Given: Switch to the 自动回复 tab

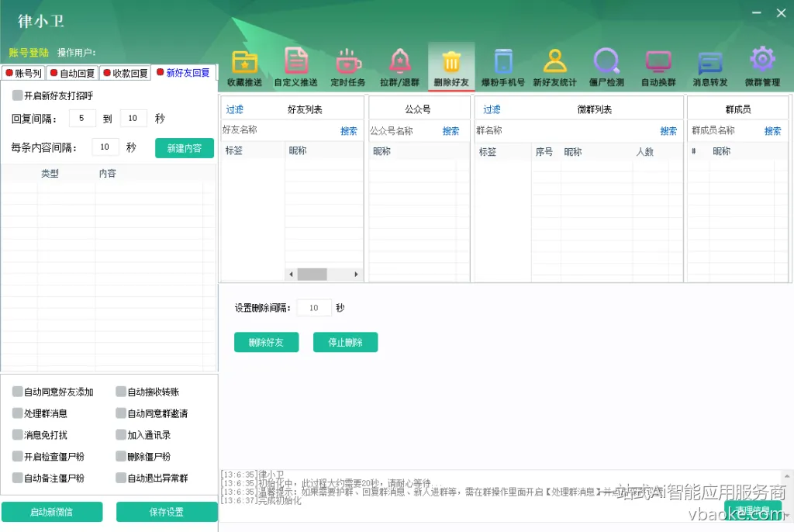Looking at the screenshot, I should (72, 73).
